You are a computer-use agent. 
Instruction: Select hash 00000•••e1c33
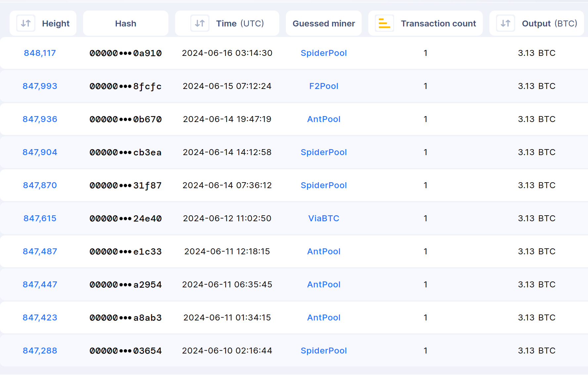click(126, 251)
